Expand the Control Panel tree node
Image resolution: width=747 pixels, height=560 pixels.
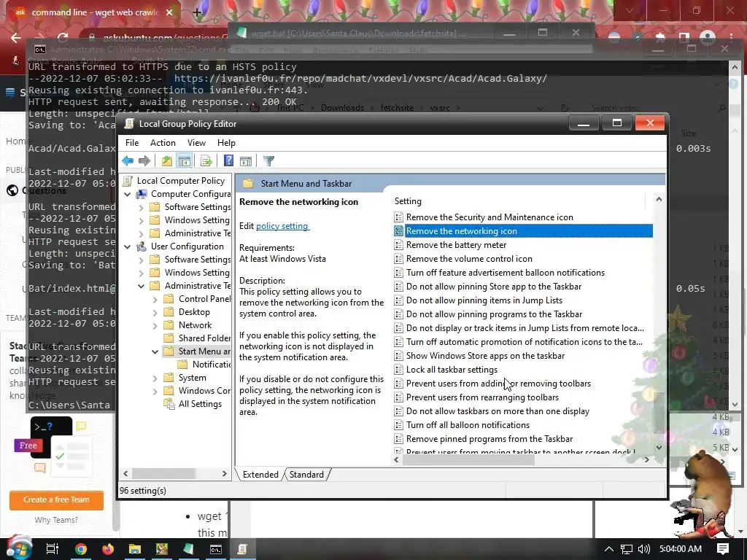[x=155, y=300]
